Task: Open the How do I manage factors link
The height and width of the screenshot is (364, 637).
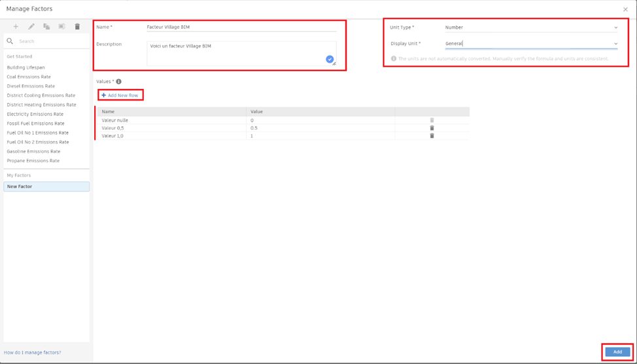Action: tap(33, 352)
